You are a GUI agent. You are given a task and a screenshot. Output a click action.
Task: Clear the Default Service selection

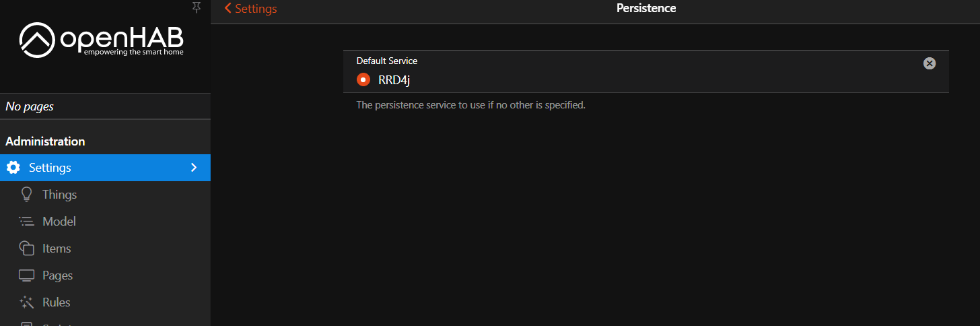[x=930, y=63]
